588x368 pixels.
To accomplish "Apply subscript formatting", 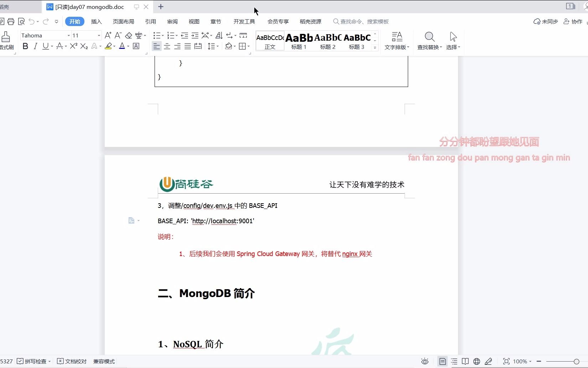I will click(x=84, y=46).
